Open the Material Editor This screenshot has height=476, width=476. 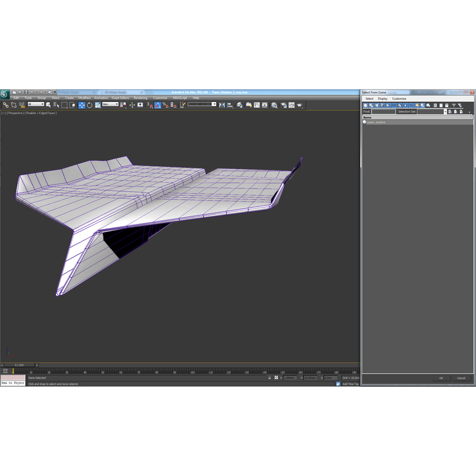pos(274,105)
